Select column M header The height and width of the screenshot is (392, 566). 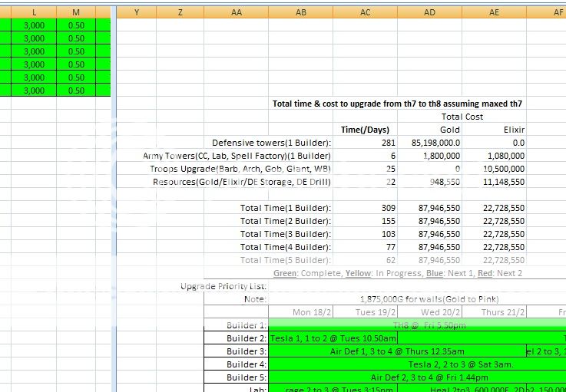click(76, 12)
